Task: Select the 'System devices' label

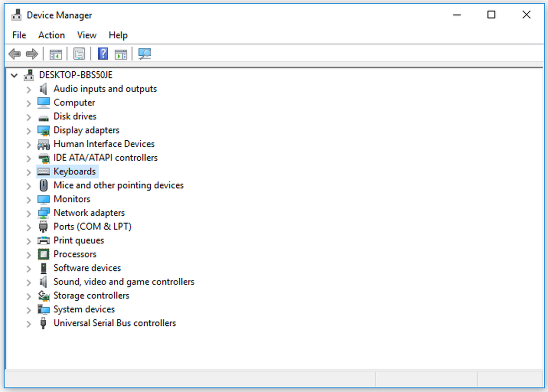Action: (84, 309)
